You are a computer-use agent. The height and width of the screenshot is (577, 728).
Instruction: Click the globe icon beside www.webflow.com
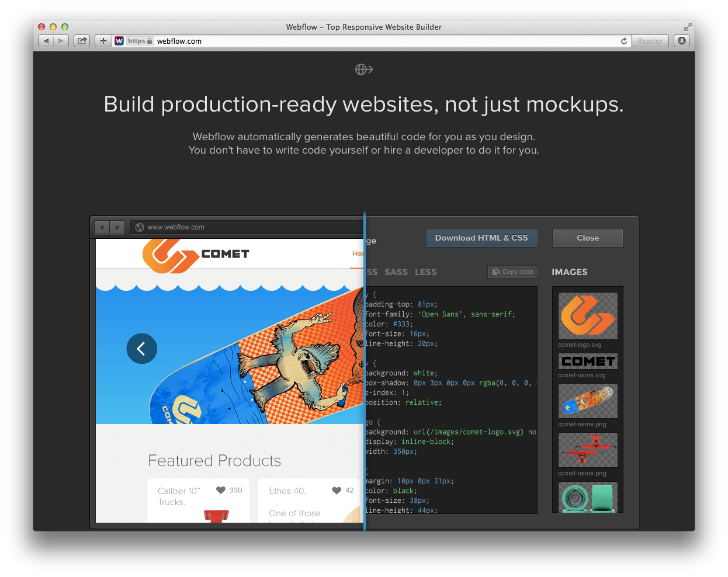(140, 227)
